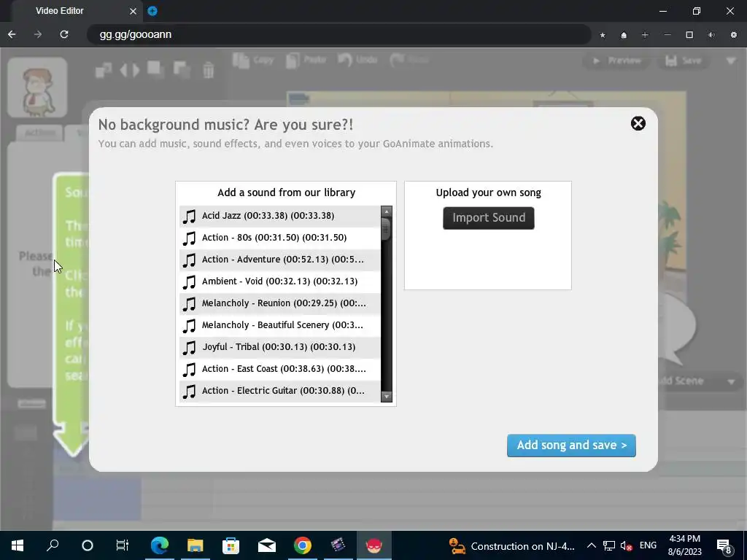Click the sound list scrollbar thumb
This screenshot has width=747, height=560.
point(387,229)
